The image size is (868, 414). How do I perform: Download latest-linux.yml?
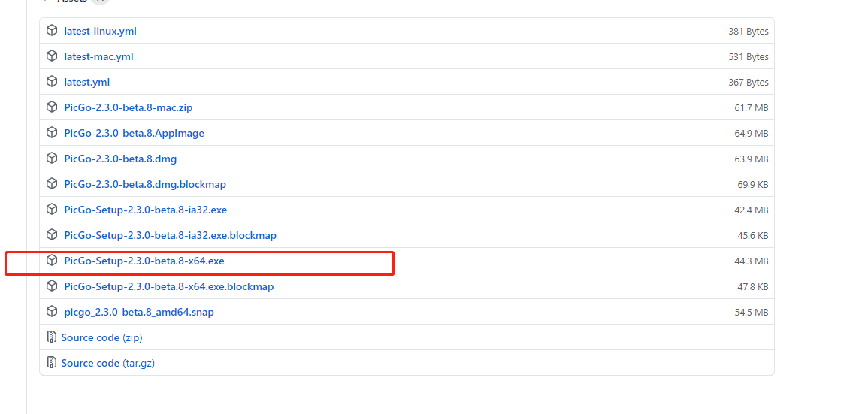tap(100, 31)
